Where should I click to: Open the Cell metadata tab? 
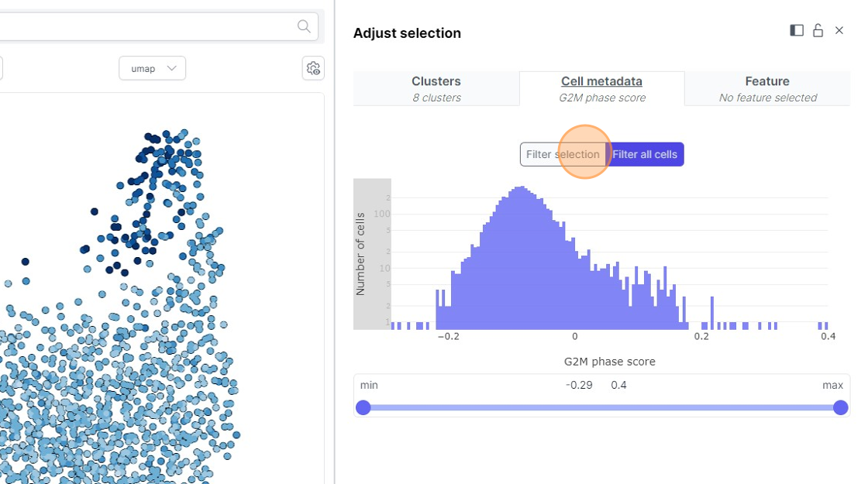coord(601,88)
